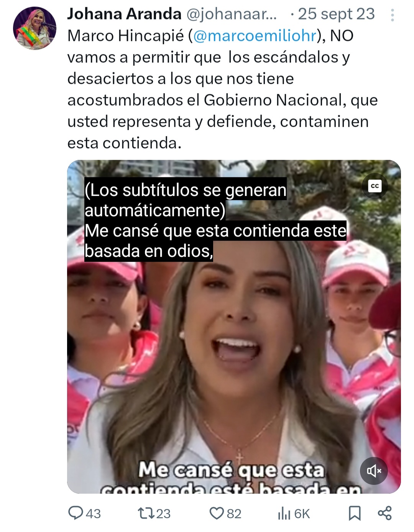Click the Johana Aranda display name
The height and width of the screenshot is (532, 414).
(x=124, y=14)
